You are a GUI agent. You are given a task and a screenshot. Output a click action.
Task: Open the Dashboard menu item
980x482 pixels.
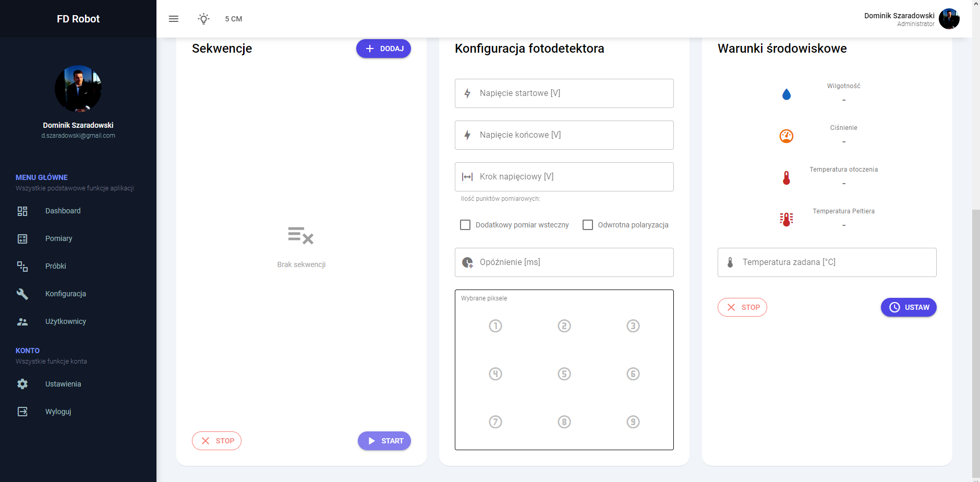point(63,211)
